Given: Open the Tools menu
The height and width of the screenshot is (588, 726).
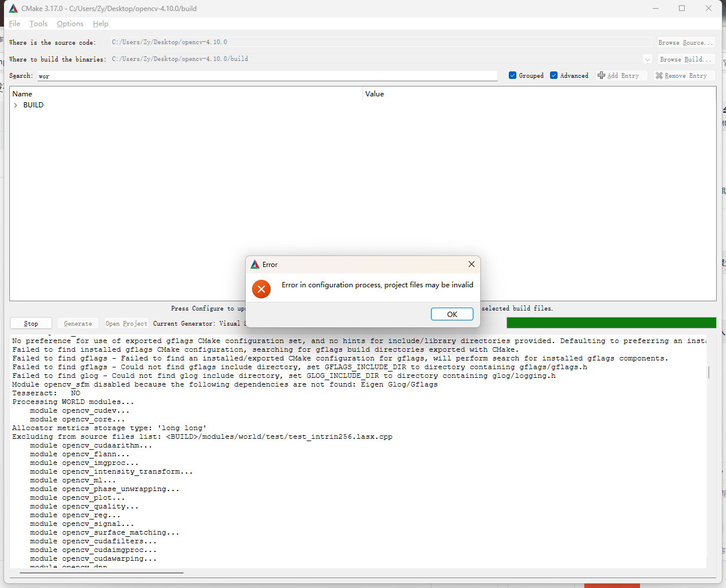Looking at the screenshot, I should tap(38, 24).
